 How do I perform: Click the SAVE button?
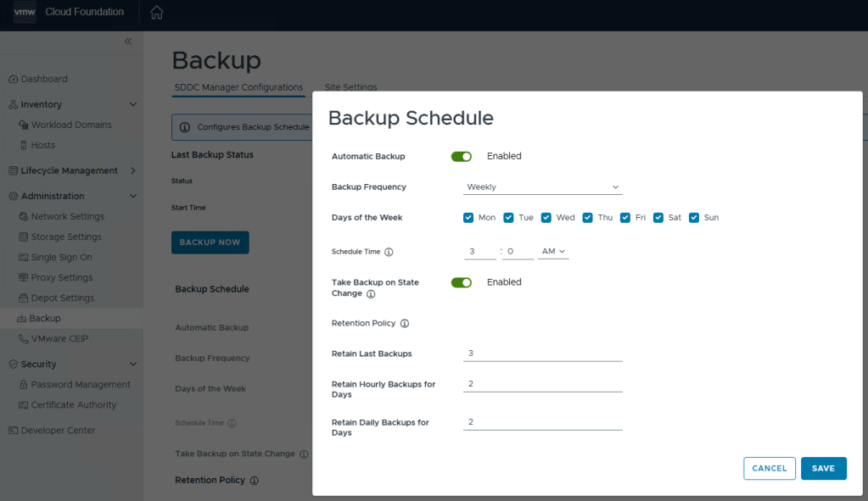[823, 469]
